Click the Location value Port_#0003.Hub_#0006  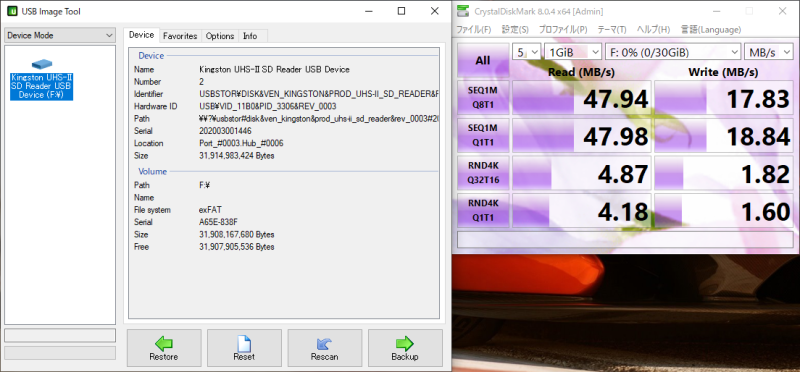coord(241,143)
